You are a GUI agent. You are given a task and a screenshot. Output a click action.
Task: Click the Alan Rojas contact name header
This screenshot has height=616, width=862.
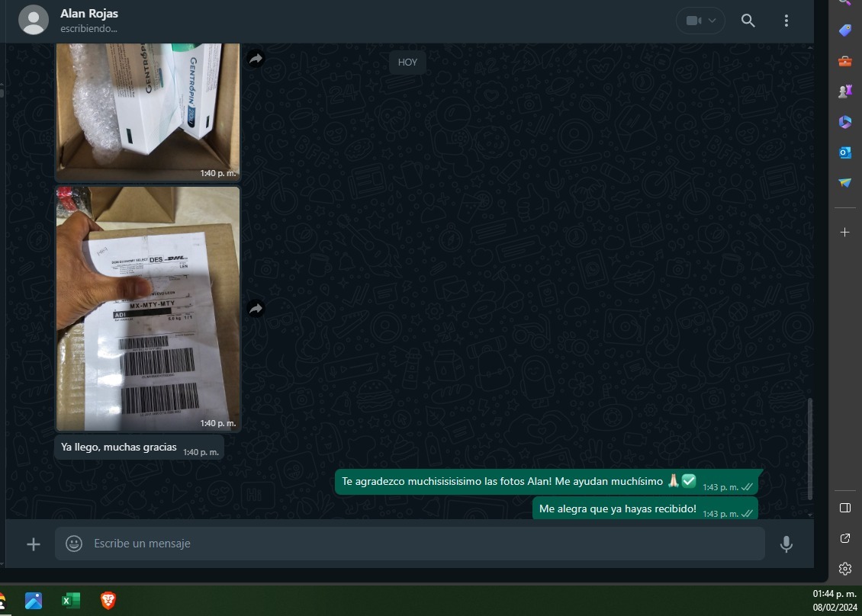89,14
